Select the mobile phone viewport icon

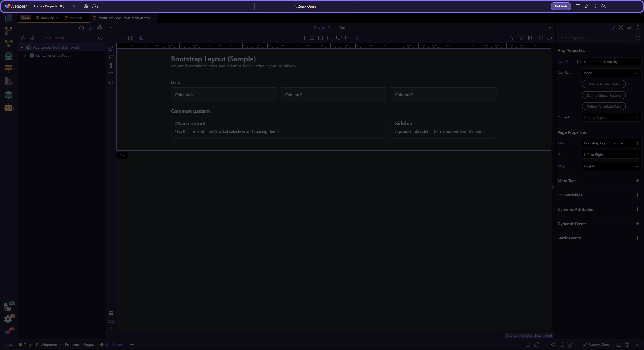pos(303,38)
